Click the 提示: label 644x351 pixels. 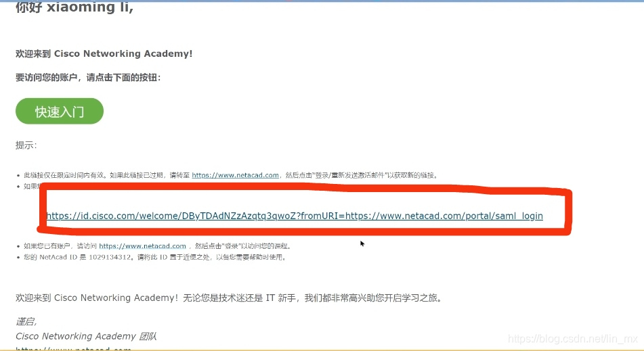click(x=26, y=145)
